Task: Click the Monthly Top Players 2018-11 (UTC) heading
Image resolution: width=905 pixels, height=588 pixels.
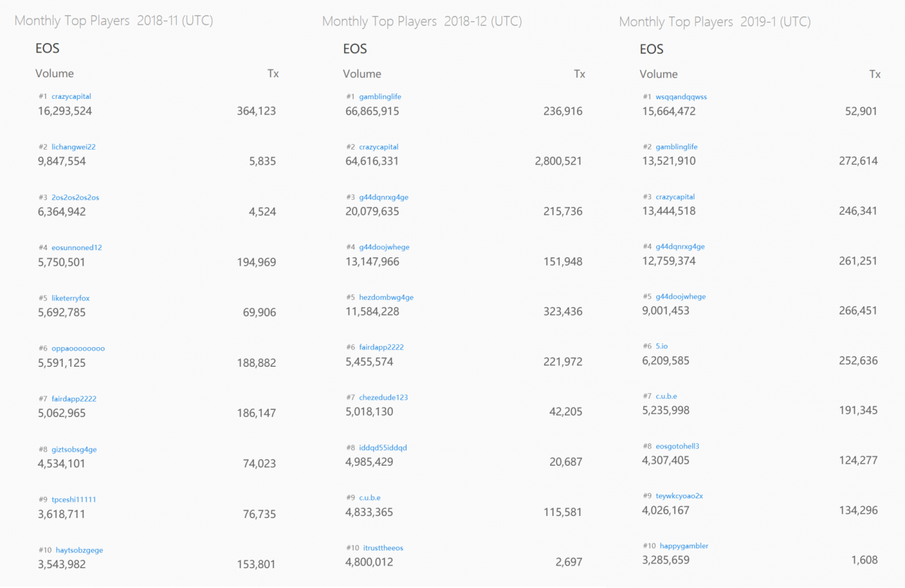Action: coord(114,20)
